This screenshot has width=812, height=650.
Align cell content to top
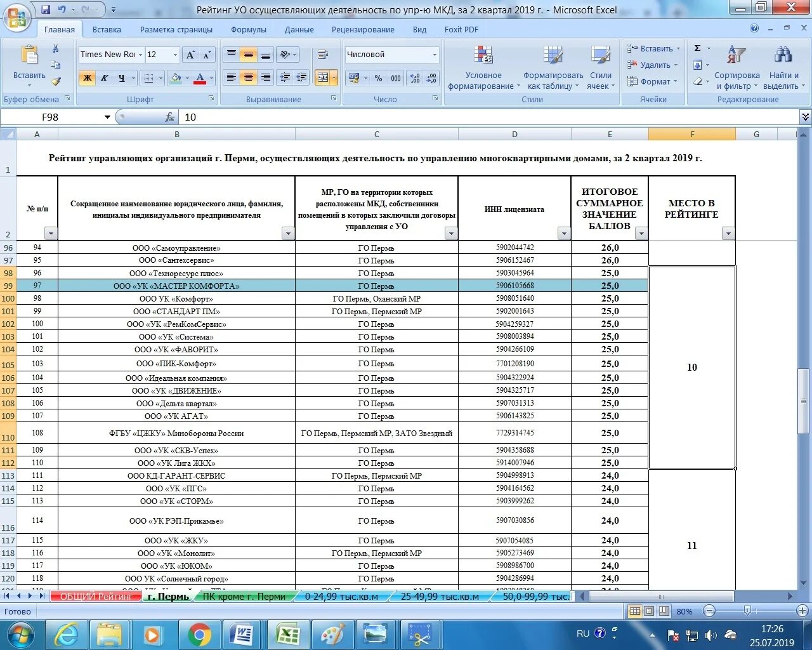click(232, 55)
